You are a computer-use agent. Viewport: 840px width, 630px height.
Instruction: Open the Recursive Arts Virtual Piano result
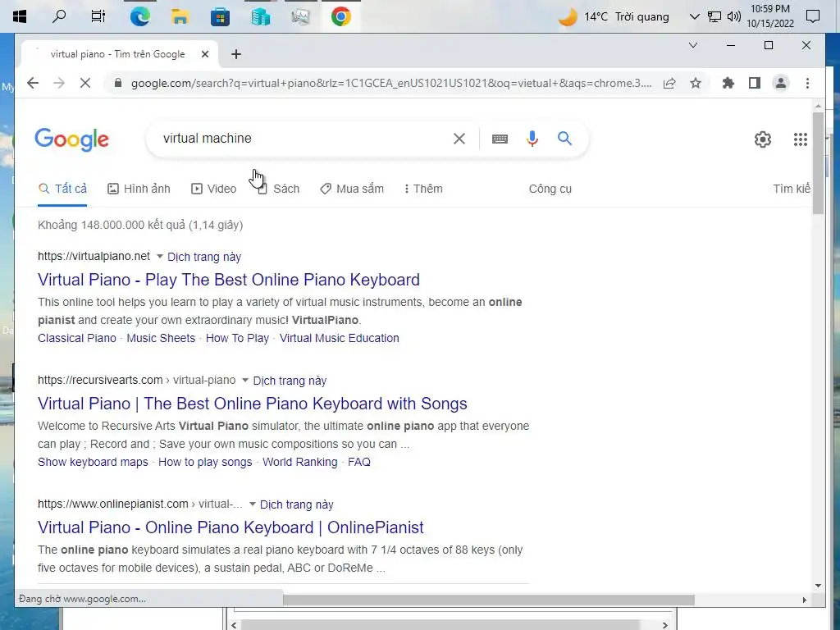pos(253,404)
